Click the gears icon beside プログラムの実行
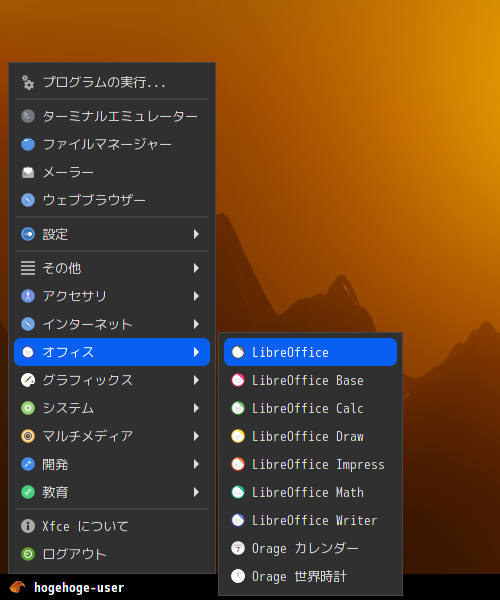 (x=28, y=82)
